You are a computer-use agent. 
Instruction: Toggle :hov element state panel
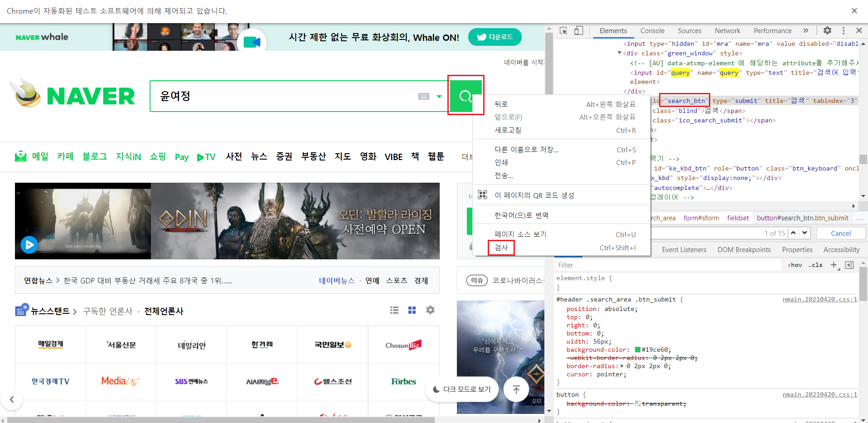795,265
